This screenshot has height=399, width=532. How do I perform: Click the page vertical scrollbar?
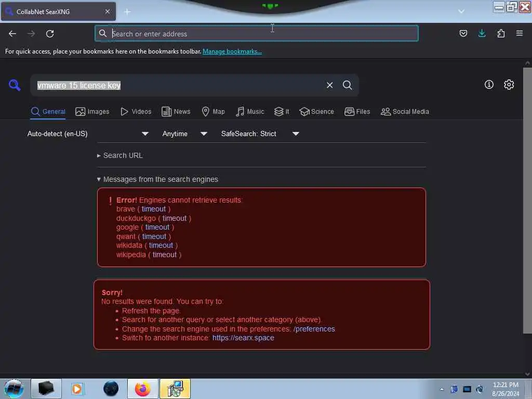coord(527,200)
